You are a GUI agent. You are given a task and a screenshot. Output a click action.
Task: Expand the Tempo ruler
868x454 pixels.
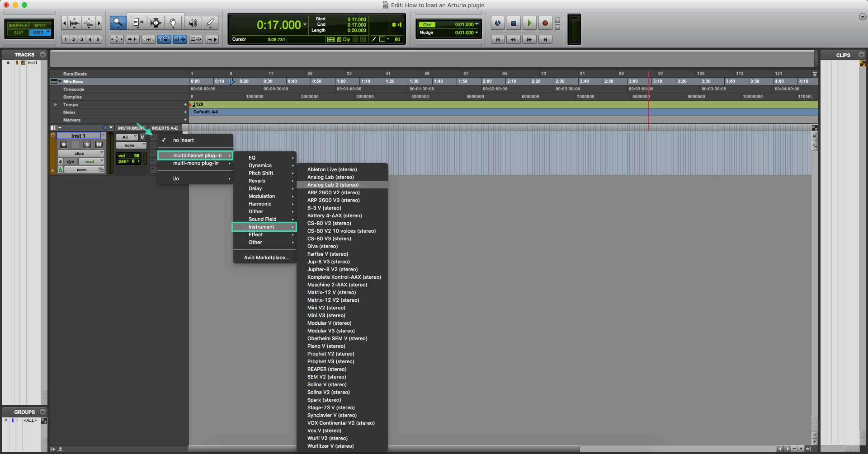[x=56, y=104]
